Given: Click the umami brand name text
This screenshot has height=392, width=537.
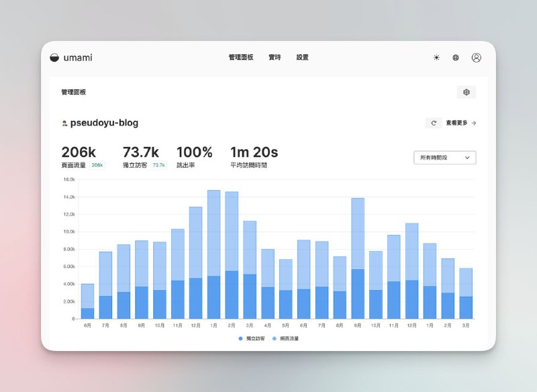Looking at the screenshot, I should [x=78, y=58].
